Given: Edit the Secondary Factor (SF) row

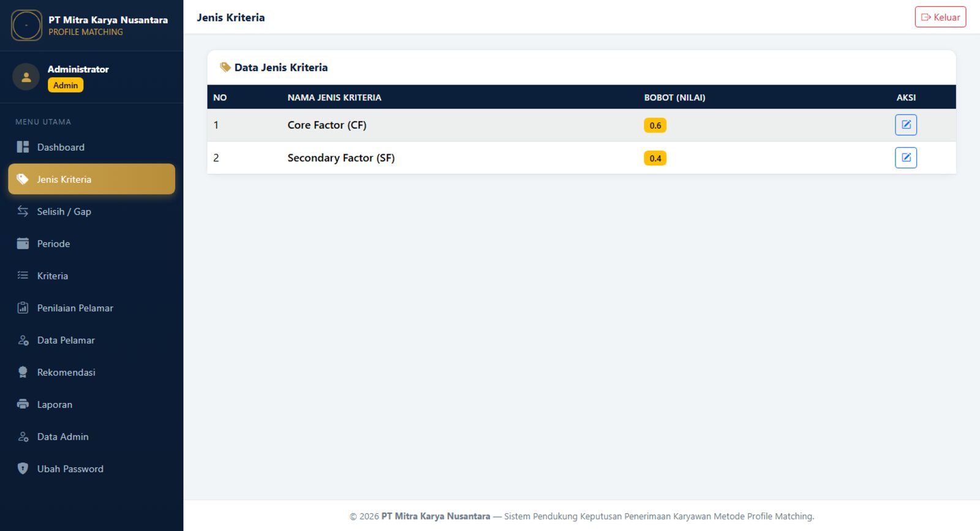Looking at the screenshot, I should (x=906, y=157).
